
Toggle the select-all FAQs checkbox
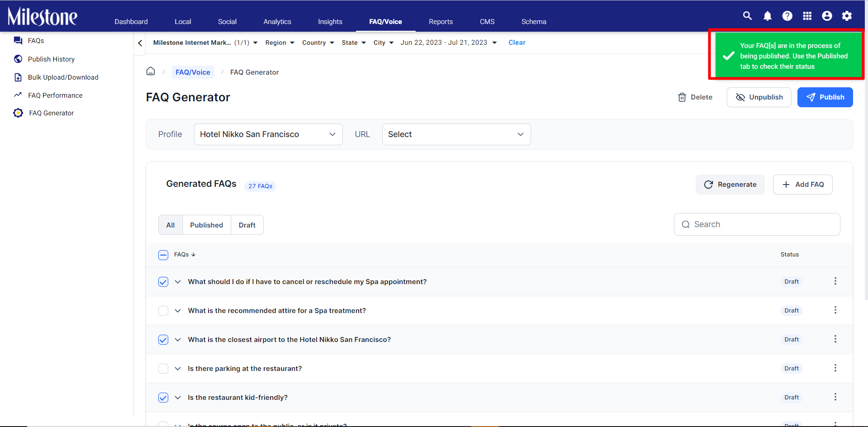click(163, 255)
